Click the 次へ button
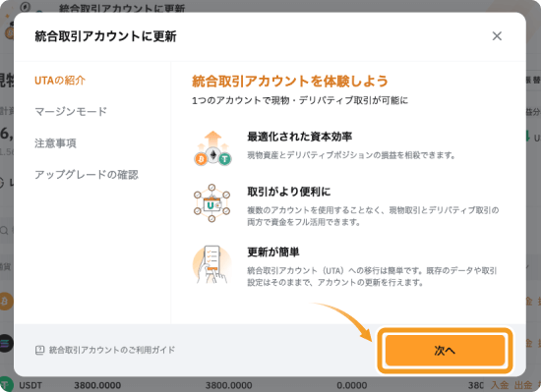 pos(445,351)
